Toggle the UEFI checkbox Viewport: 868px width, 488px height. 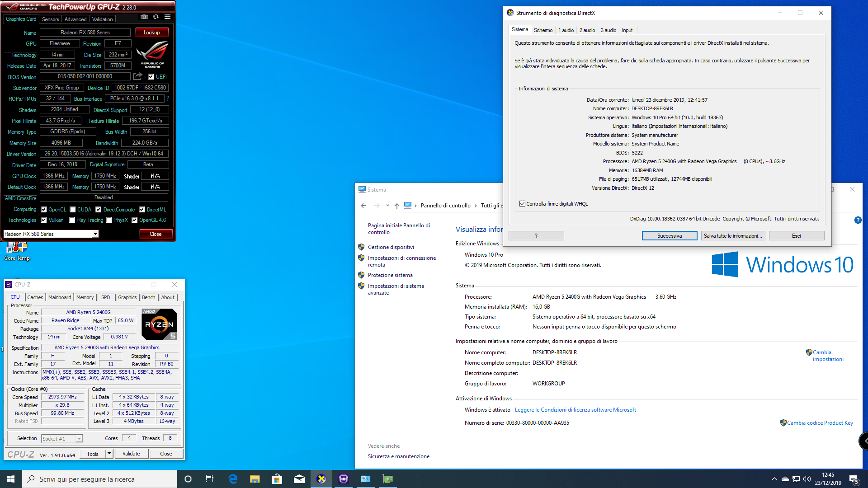[x=151, y=77]
